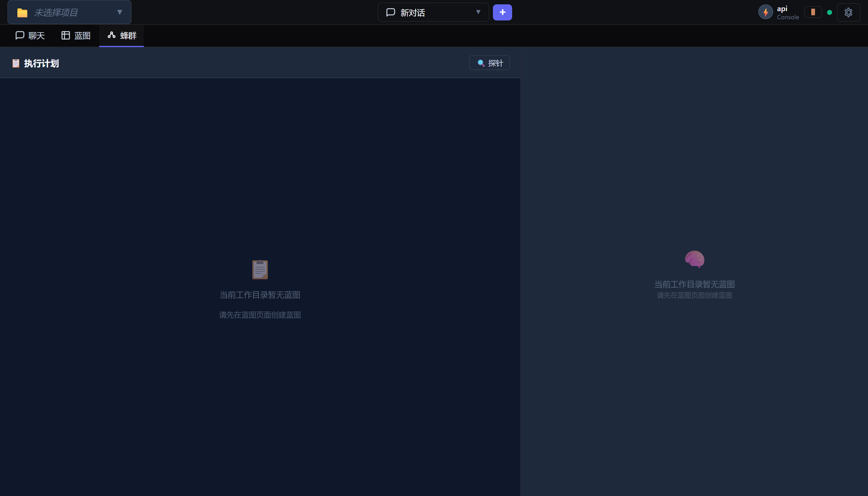Screen dimensions: 868x496
Task: Click the door logout icon button
Action: 813,12
